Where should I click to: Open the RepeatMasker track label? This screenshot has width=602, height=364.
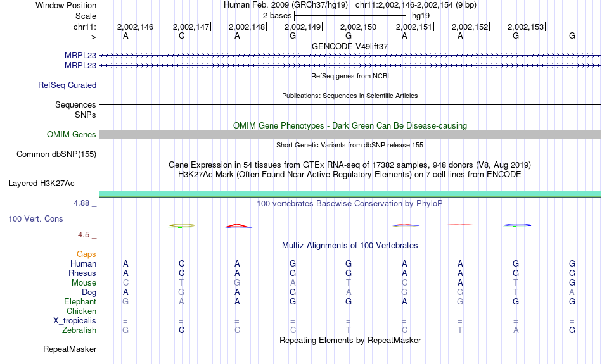(x=70, y=349)
